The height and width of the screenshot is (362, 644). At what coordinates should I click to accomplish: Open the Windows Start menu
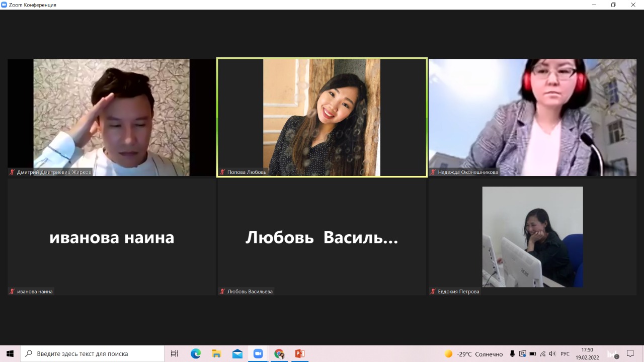click(x=10, y=353)
